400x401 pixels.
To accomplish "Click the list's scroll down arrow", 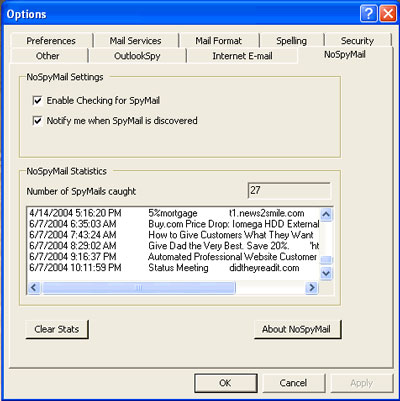I will 326,274.
